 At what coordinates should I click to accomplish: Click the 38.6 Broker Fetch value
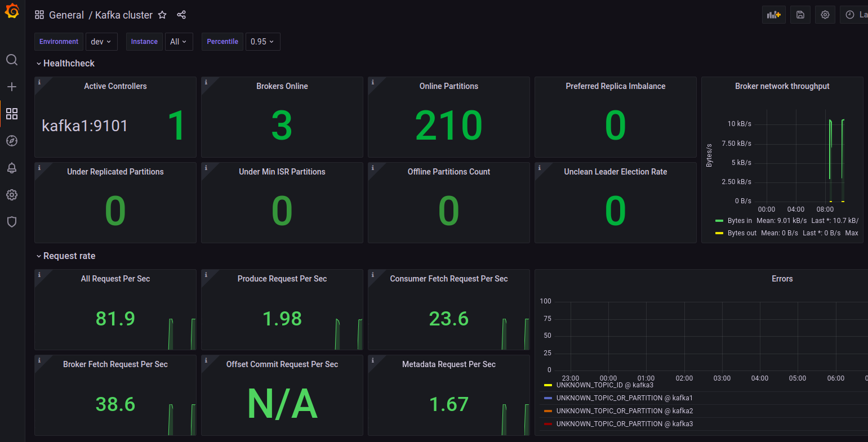(115, 404)
